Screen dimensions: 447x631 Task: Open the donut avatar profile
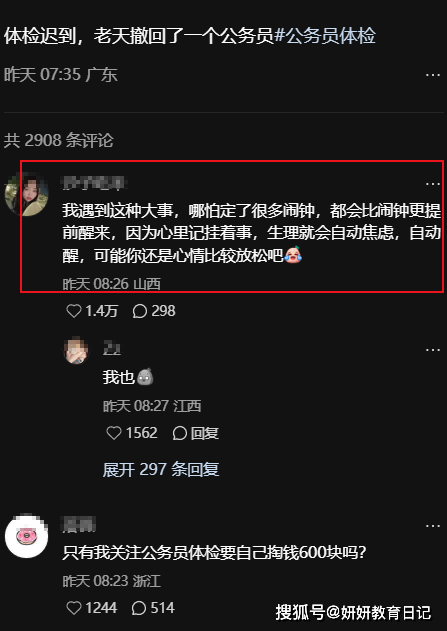[x=27, y=536]
